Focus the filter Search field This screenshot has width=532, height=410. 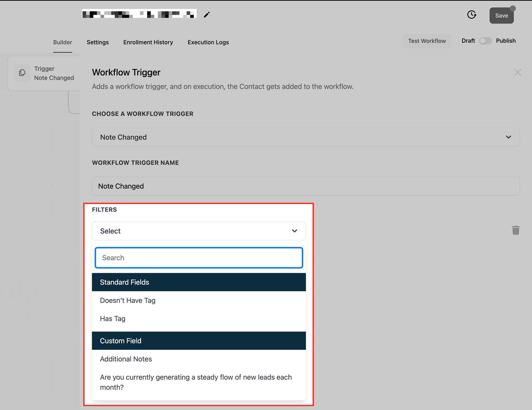(199, 258)
